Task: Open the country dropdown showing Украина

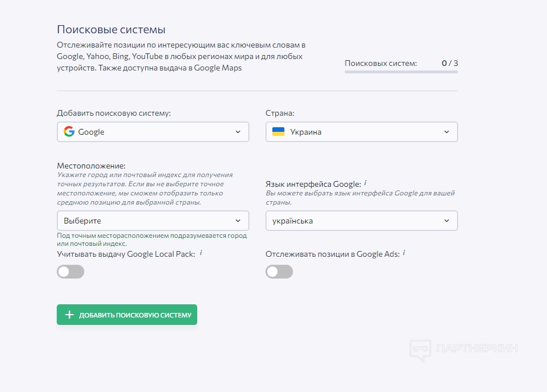Action: coord(361,132)
